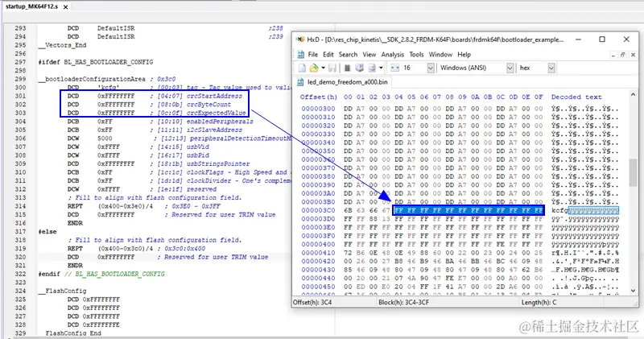Viewport: 644px width, 339px height.
Task: Click the hex view vertical scrollbar thumb
Action: (x=633, y=172)
